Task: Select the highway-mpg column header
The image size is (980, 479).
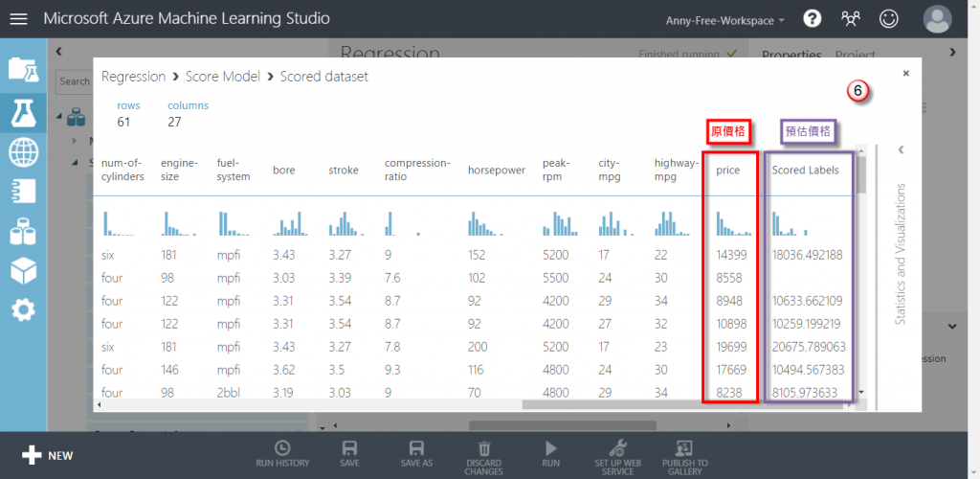Action: tap(676, 170)
